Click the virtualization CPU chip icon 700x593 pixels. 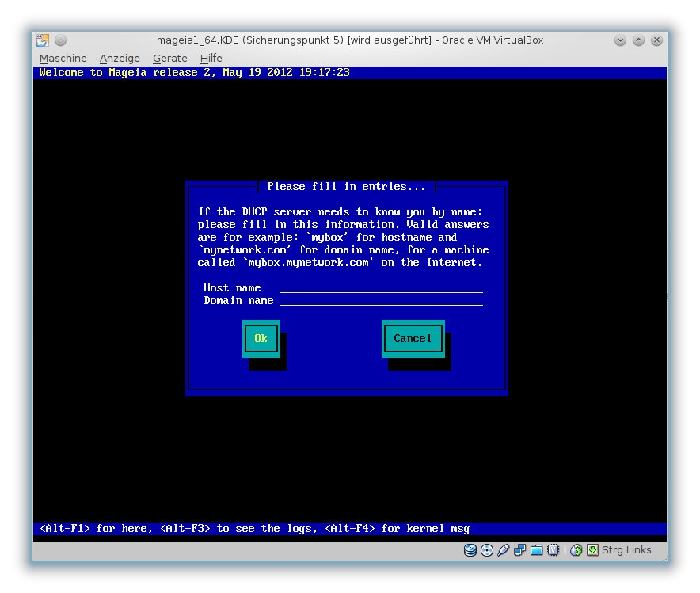(x=554, y=550)
